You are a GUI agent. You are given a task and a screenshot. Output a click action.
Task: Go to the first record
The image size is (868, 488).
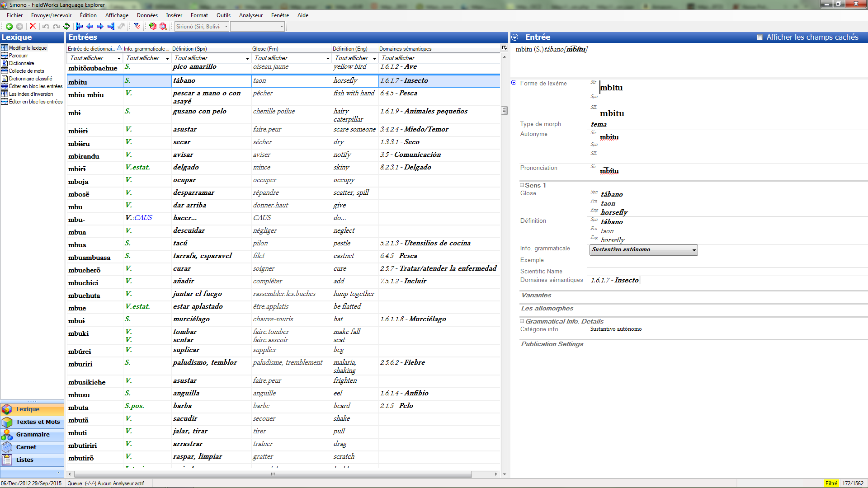80,27
